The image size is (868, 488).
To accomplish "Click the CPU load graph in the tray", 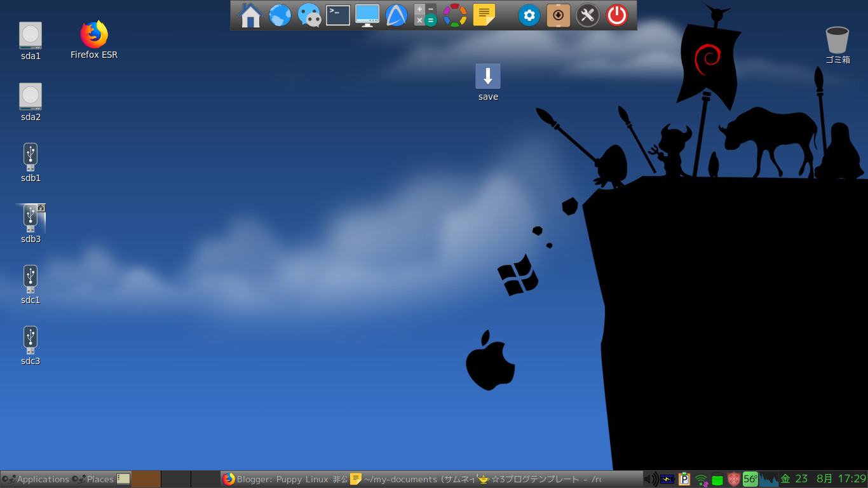I will click(769, 479).
